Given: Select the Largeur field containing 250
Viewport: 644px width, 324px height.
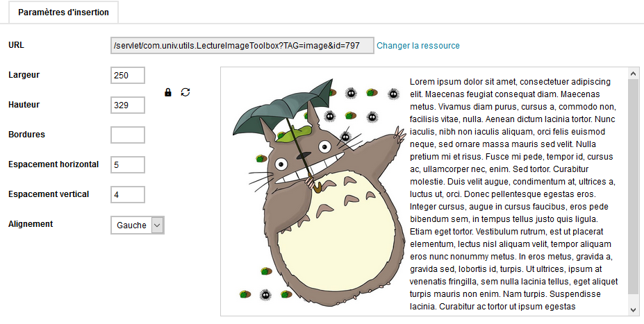Looking at the screenshot, I should point(128,76).
